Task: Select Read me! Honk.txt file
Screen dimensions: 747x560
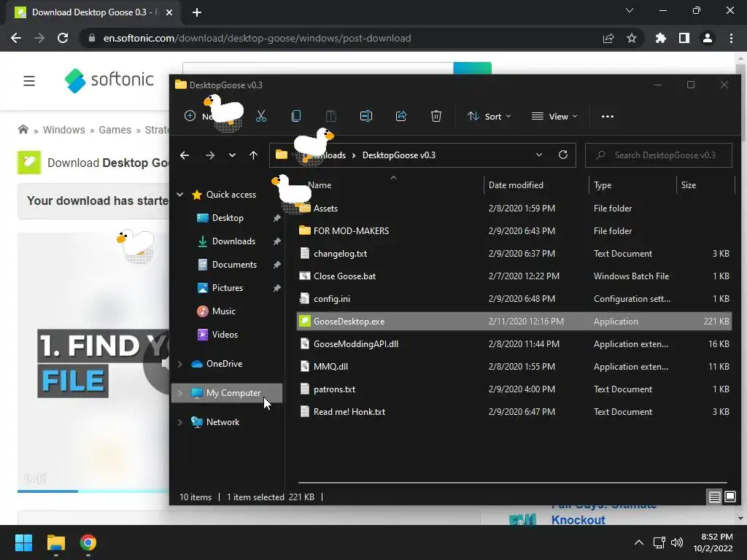Action: [514, 412]
